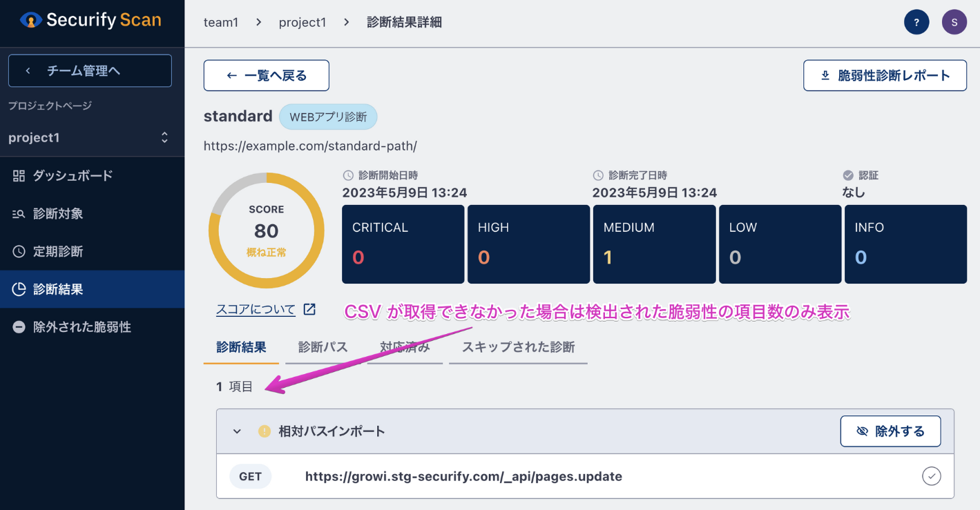Viewport: 980px width, 510px height.
Task: Exclude the 相対パスインポート vulnerability
Action: [890, 431]
